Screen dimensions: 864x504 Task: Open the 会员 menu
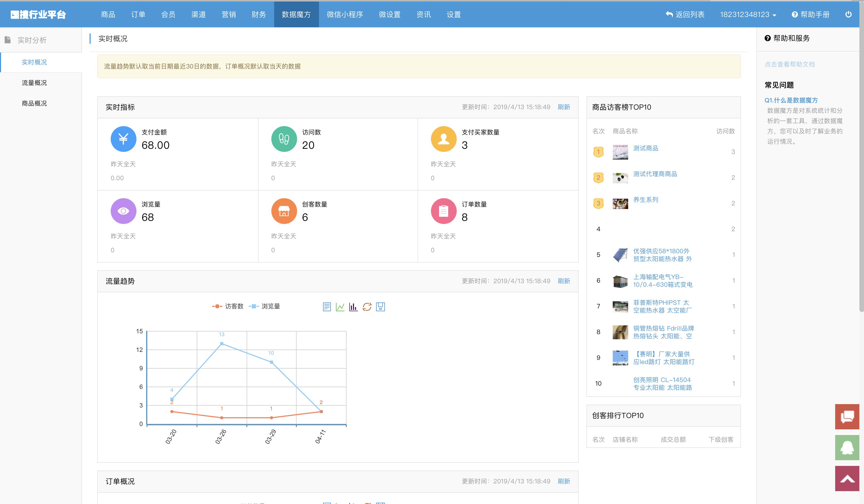(168, 14)
